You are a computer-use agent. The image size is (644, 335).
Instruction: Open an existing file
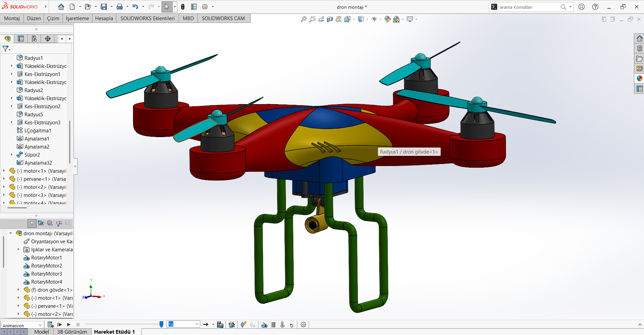(x=88, y=7)
